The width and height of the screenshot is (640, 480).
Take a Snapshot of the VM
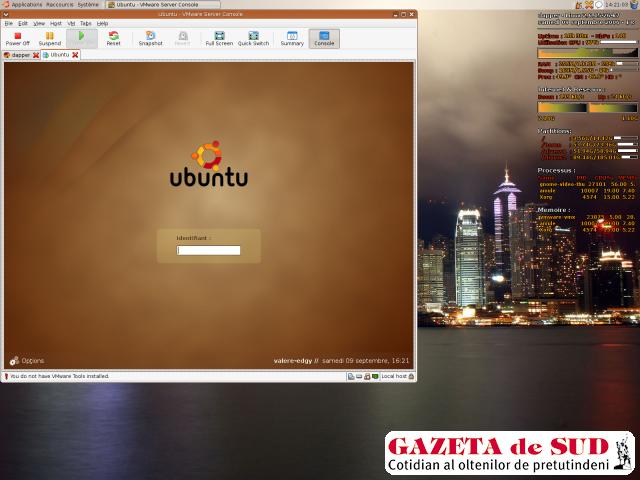click(151, 39)
